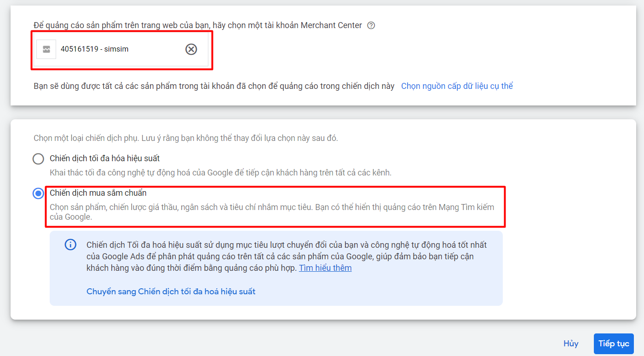The image size is (644, 356).
Task: Open Chọn nguồn cấp dữ liệu cụ thể link
Action: point(457,86)
